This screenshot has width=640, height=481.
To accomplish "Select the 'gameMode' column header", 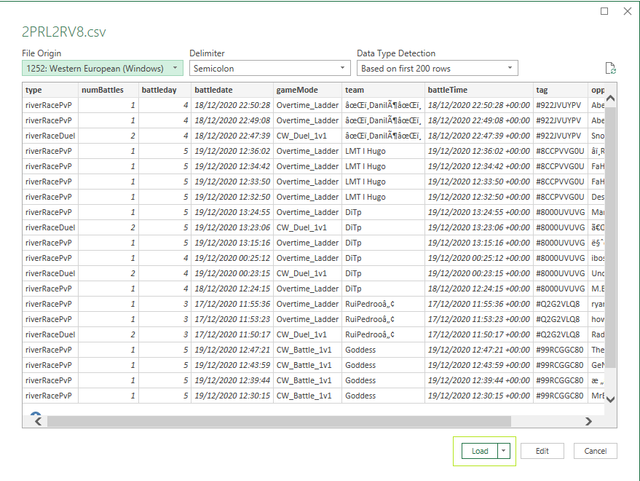I will (x=307, y=90).
